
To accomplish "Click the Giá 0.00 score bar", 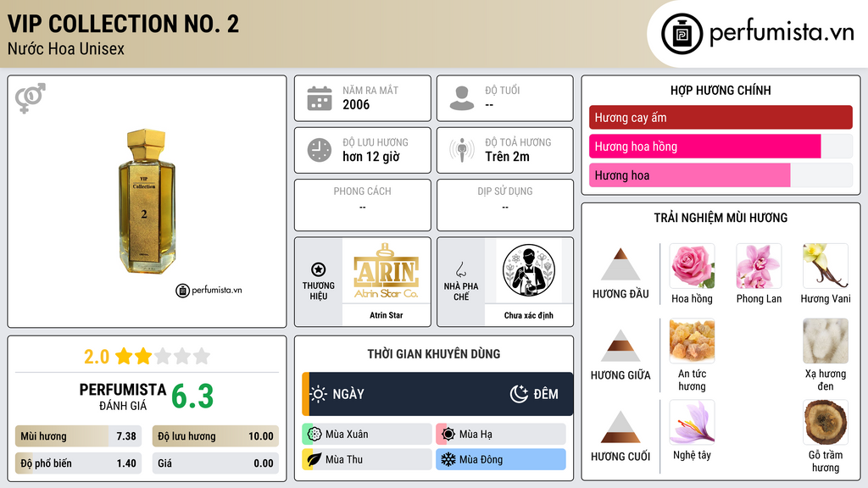I will click(215, 463).
